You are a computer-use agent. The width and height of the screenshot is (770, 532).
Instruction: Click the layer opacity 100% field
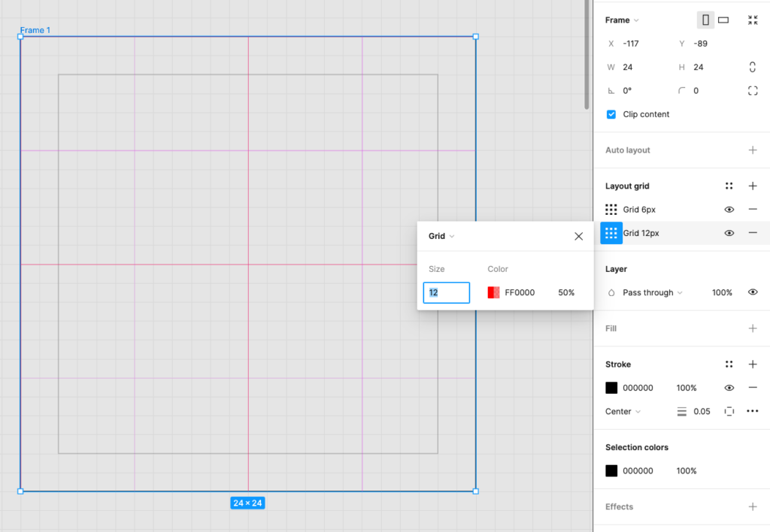(x=722, y=292)
